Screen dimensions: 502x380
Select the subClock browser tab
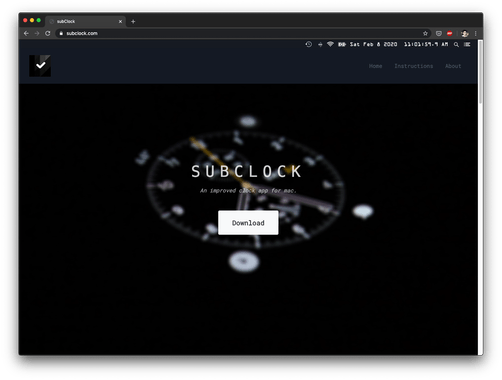tap(86, 21)
